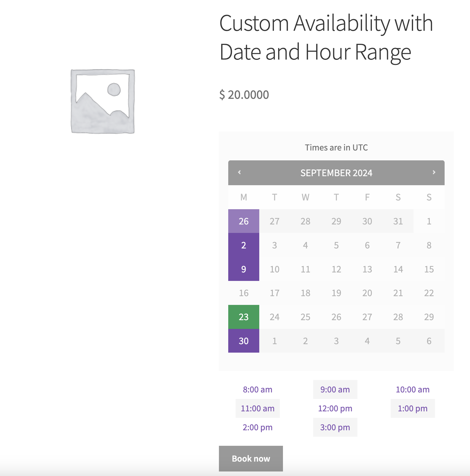Choose the 9:00 am time slot

coord(335,390)
